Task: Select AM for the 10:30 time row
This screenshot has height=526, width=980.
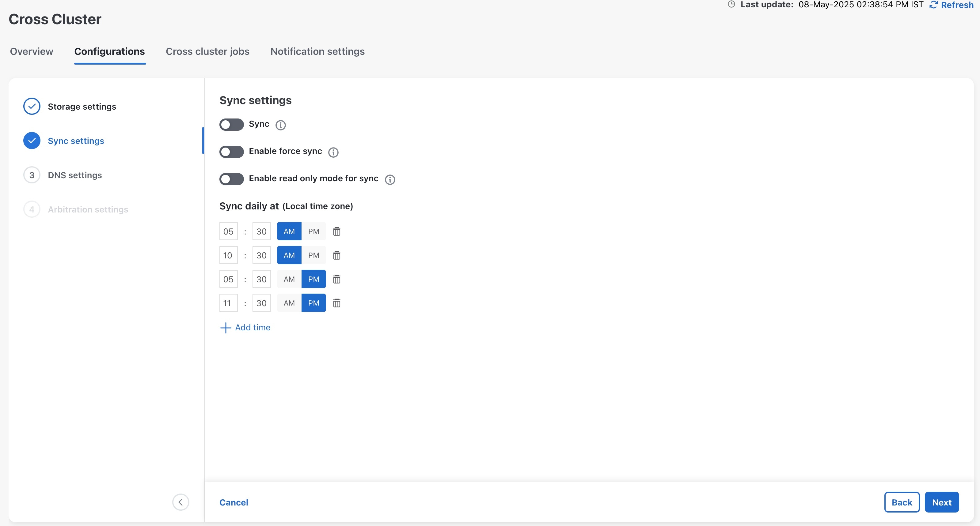Action: coord(289,255)
